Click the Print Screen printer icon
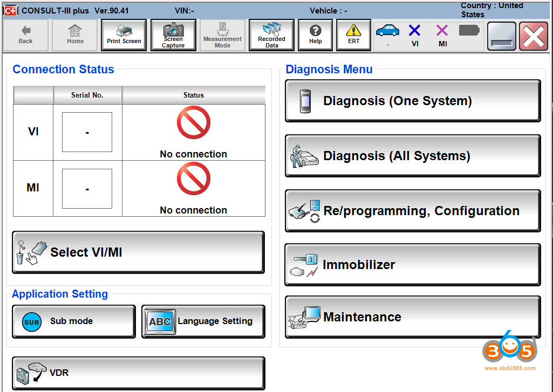Screen dimensions: 553x392 pyautogui.click(x=124, y=35)
